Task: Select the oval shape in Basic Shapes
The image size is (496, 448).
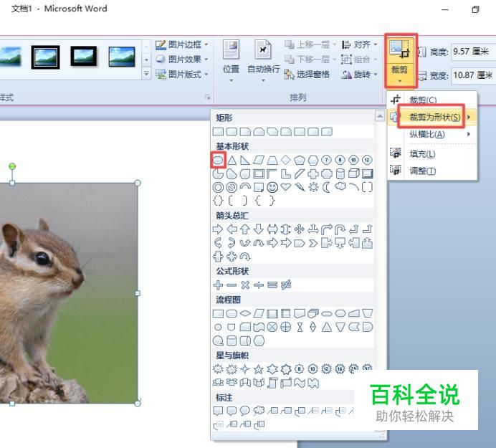Action: [x=218, y=160]
